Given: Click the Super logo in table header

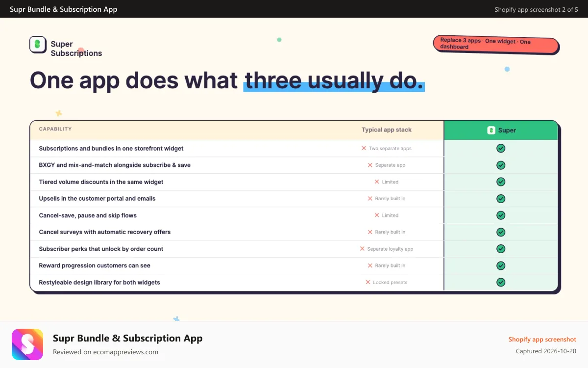Looking at the screenshot, I should 491,130.
